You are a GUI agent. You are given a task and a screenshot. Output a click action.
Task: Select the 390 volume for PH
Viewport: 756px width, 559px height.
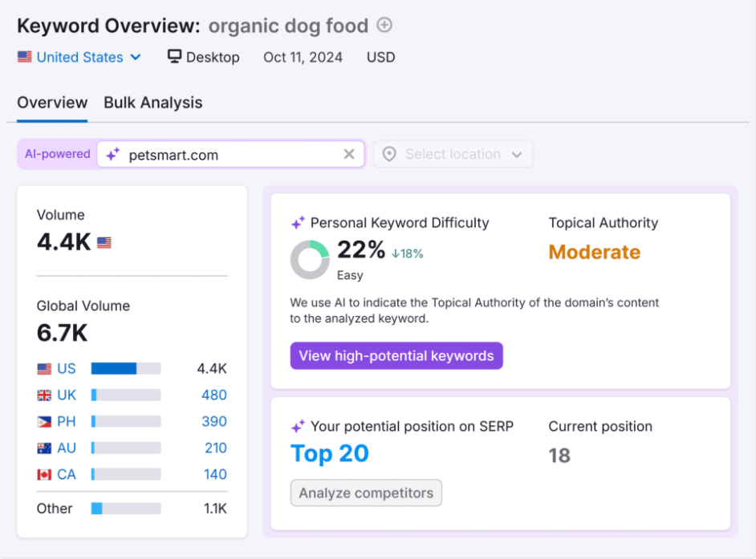[x=214, y=421]
